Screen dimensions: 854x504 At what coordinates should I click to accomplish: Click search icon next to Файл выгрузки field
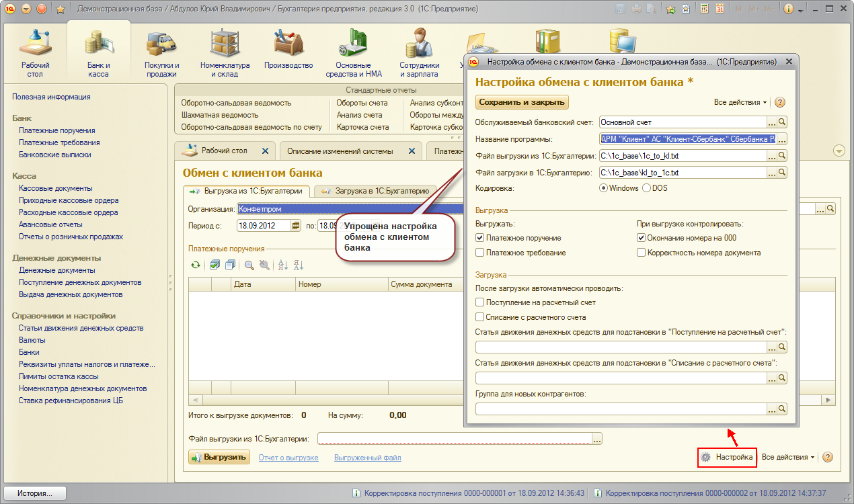click(782, 156)
